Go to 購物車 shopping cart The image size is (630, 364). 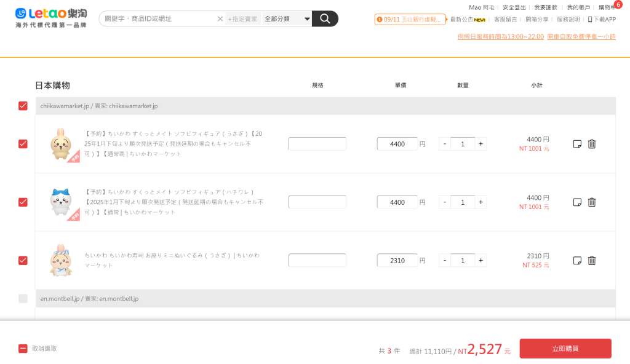(607, 7)
